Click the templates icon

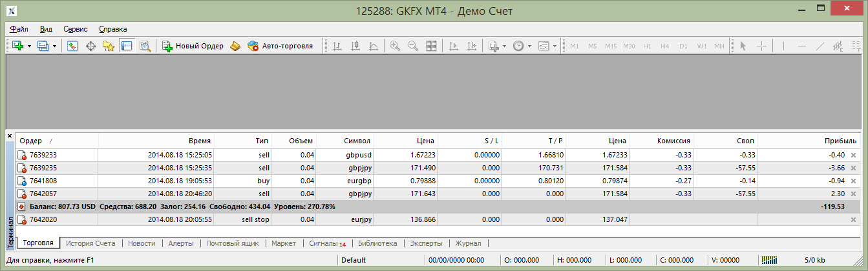click(544, 46)
